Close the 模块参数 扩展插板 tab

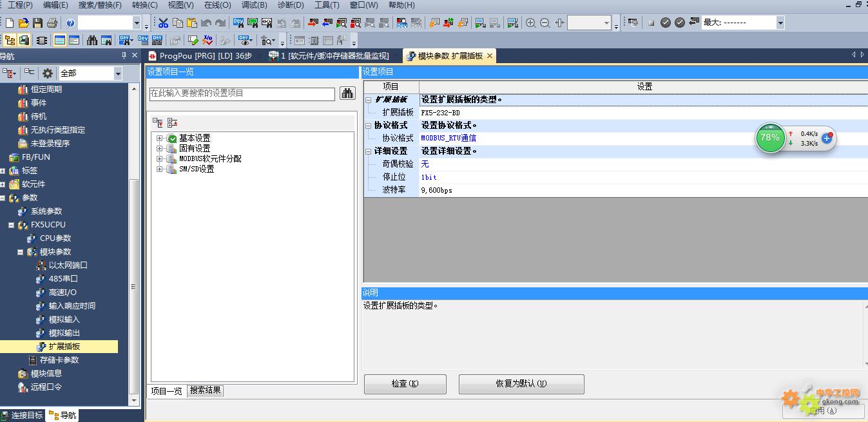490,56
